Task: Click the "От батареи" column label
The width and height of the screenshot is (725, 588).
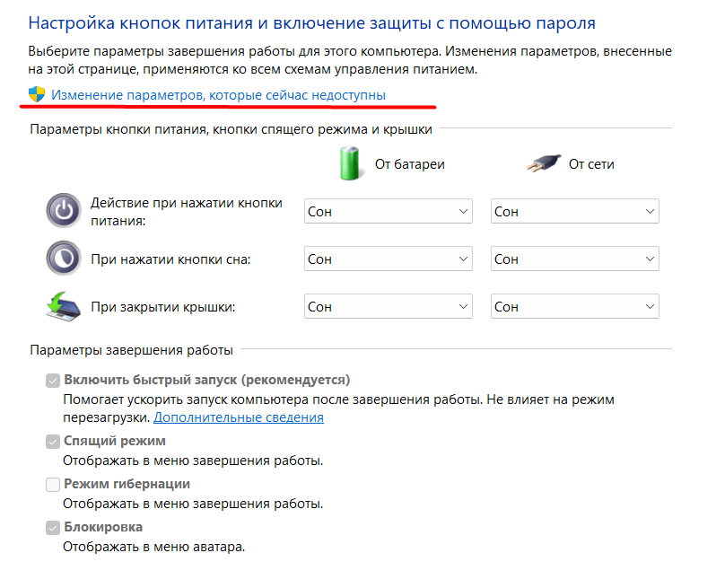Action: [x=410, y=164]
